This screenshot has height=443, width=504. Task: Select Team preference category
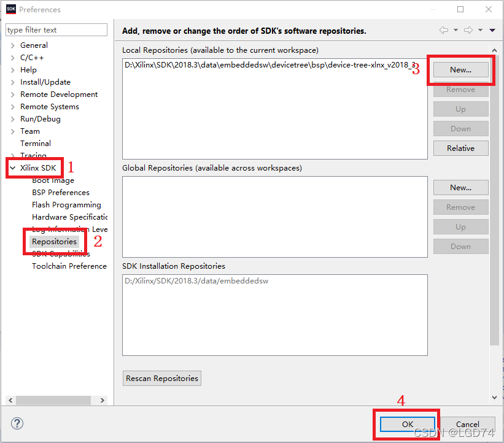pyautogui.click(x=30, y=131)
